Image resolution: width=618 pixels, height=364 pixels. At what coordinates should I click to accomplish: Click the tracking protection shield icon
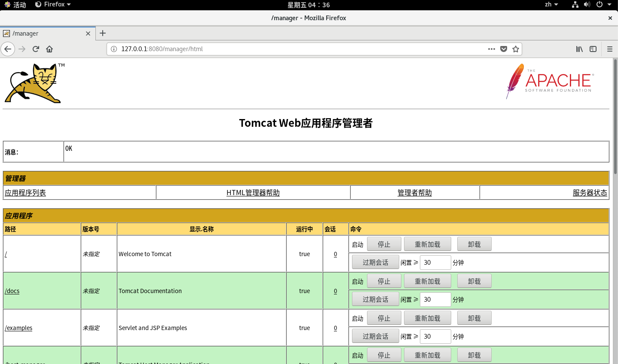(503, 49)
